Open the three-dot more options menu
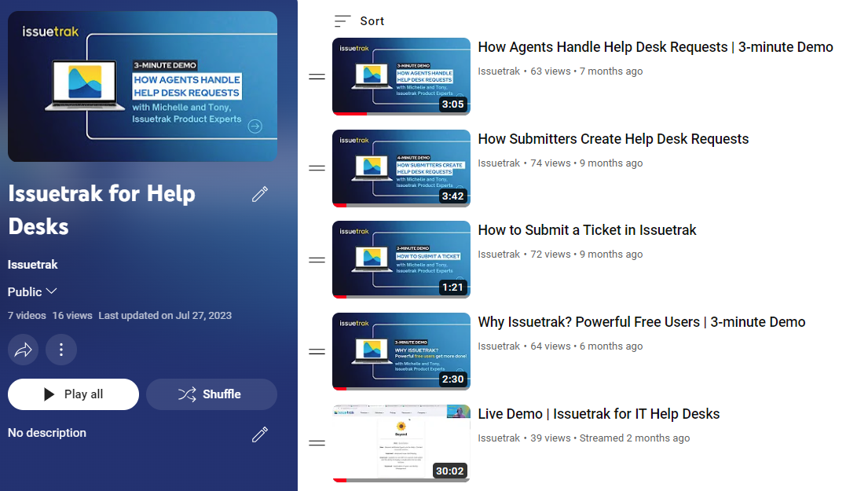Viewport: 868px width, 491px height. tap(61, 350)
